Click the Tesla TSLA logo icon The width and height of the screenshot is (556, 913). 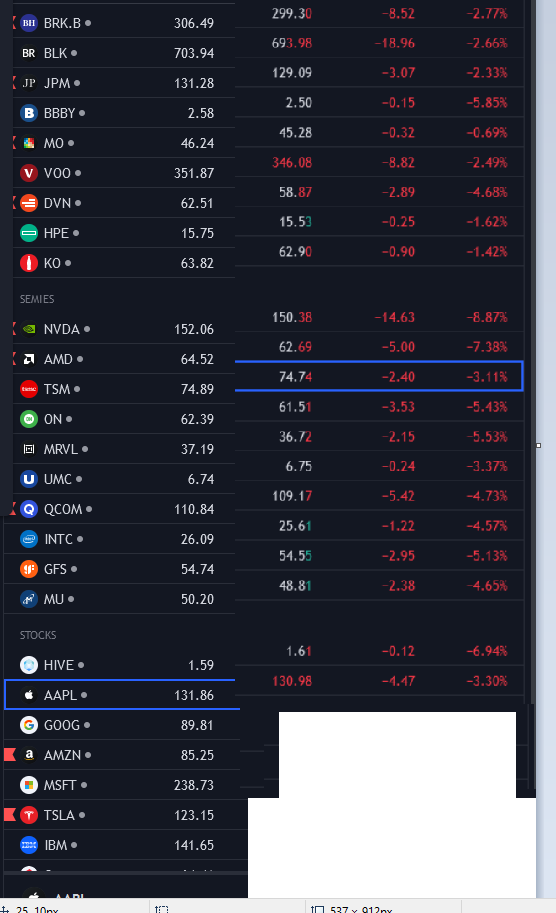coord(29,815)
